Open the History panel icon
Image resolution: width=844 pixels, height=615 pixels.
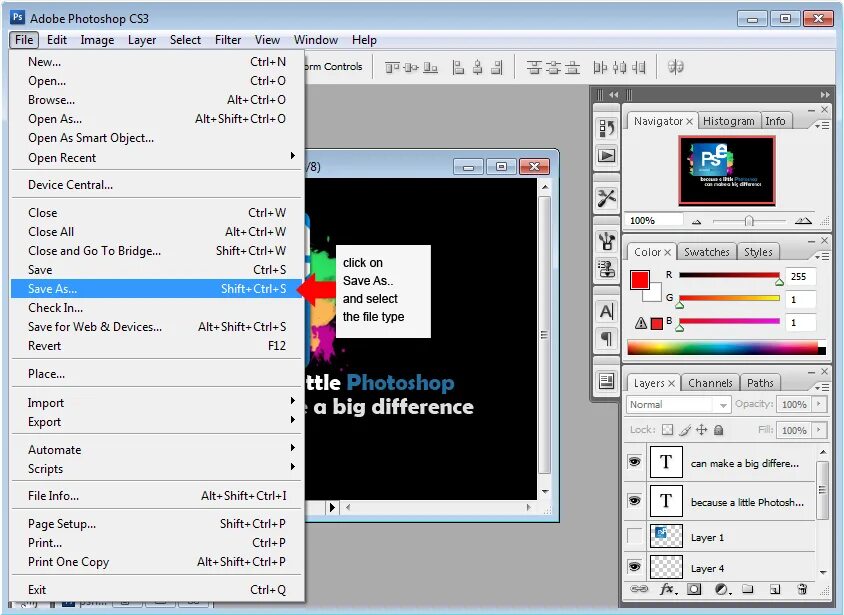[607, 129]
